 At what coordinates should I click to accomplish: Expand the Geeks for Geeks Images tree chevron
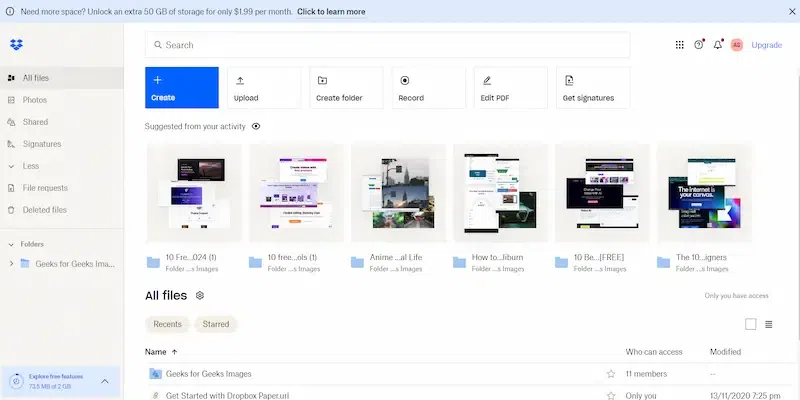11,264
